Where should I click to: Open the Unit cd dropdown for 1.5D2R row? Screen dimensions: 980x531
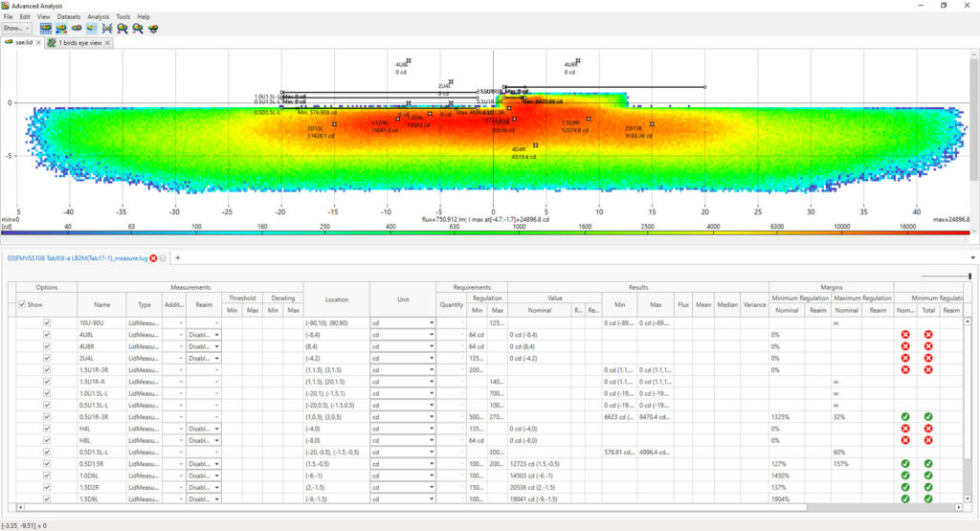(x=403, y=487)
